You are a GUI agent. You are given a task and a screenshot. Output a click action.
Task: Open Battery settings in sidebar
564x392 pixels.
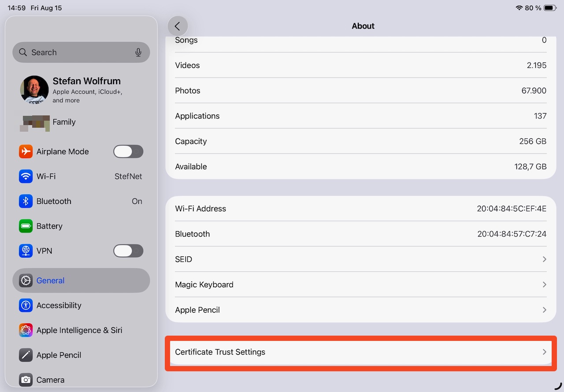click(x=81, y=226)
